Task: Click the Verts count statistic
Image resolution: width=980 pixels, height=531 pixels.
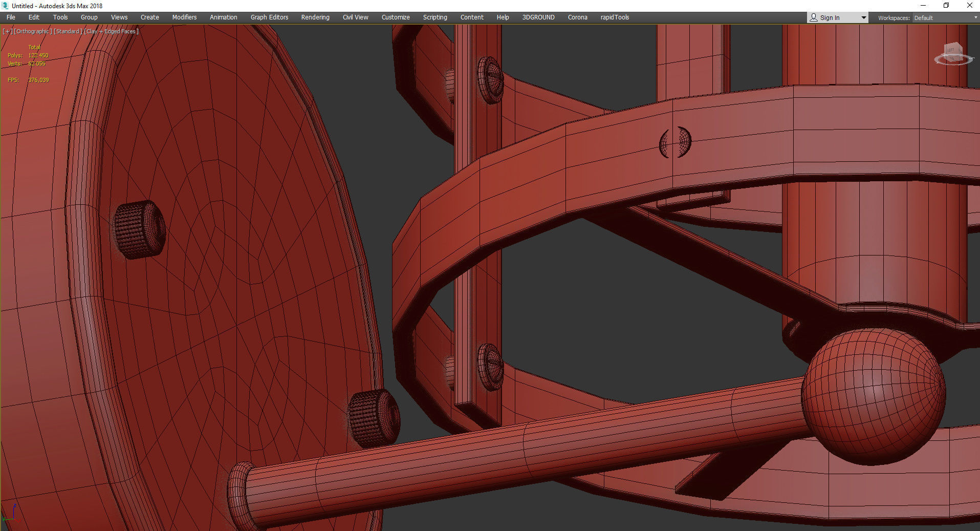Action: click(27, 63)
